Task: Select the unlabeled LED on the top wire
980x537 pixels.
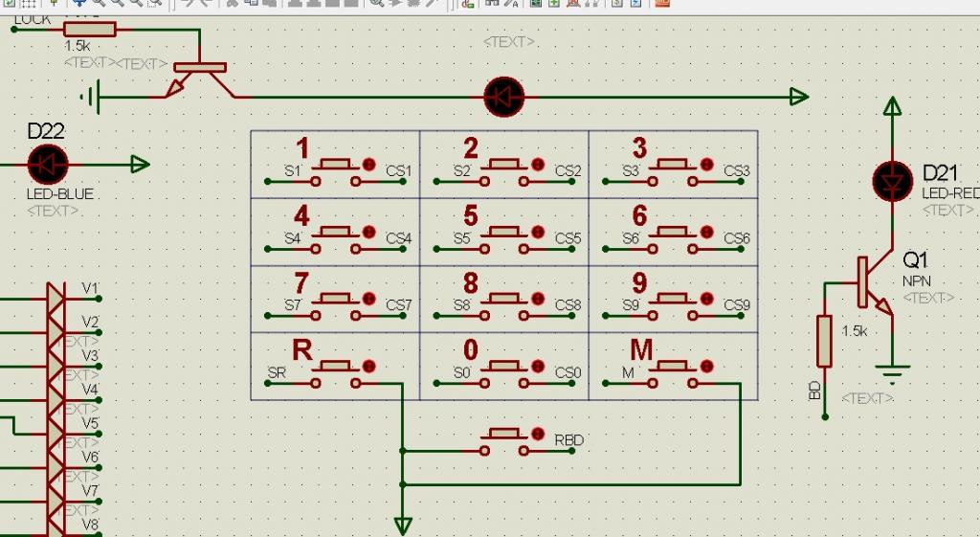Action: 503,97
